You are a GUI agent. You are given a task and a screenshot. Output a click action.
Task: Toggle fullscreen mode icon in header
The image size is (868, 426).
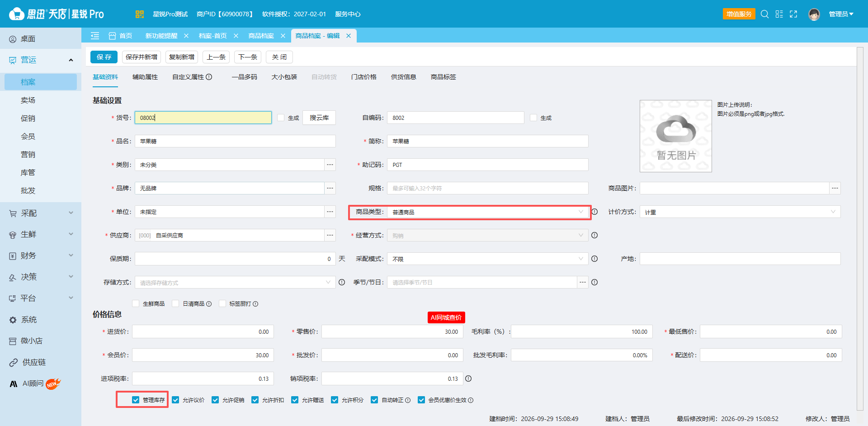tap(793, 14)
